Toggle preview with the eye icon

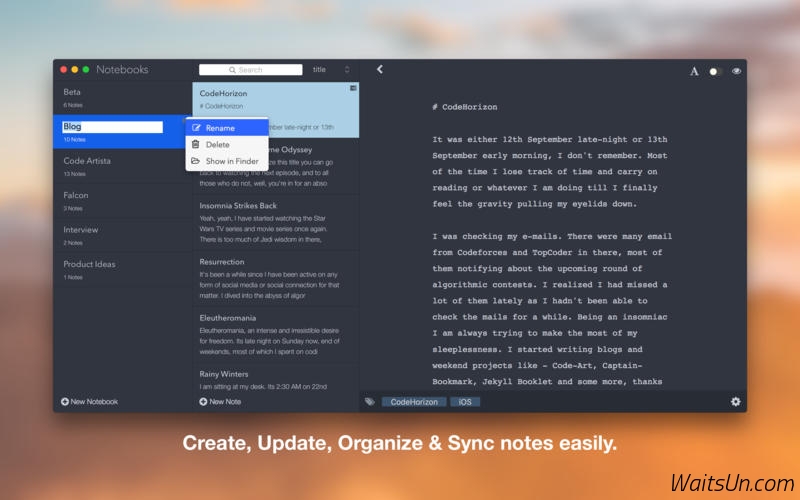[x=736, y=71]
